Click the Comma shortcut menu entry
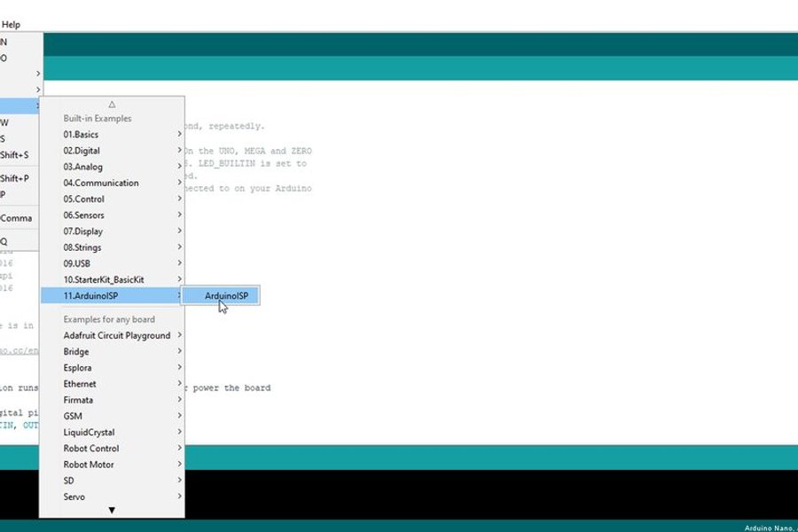The image size is (798, 532). [x=20, y=218]
